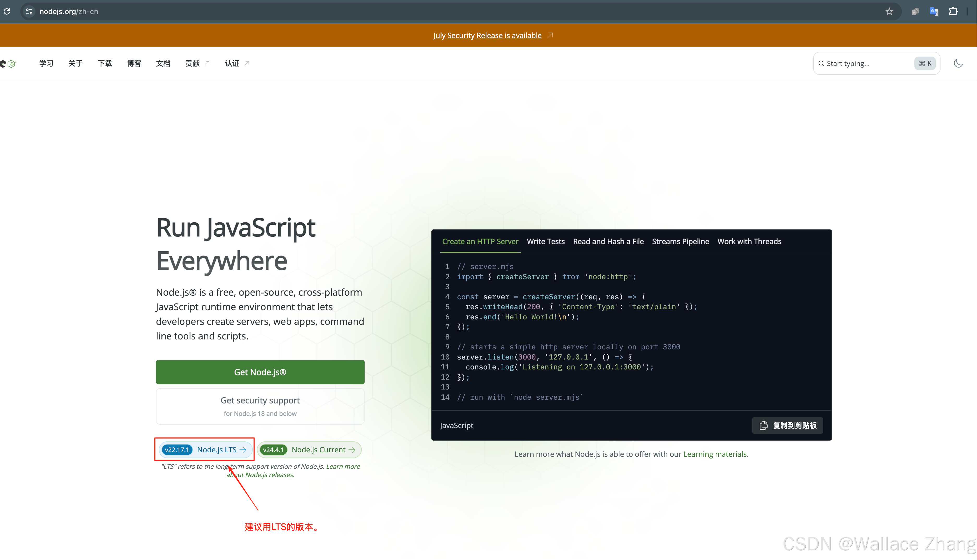Click the "// server.mjs" code comment line
Screen dimensions: 977x560
(x=485, y=266)
